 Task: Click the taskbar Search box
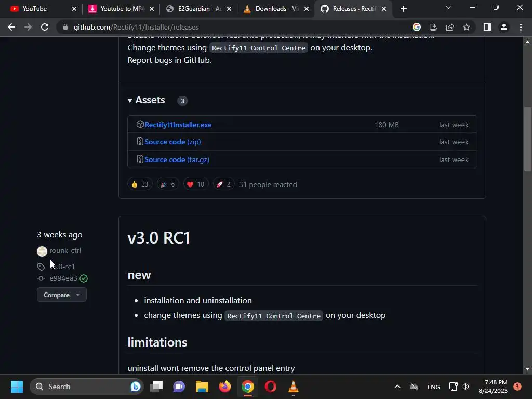[87, 387]
